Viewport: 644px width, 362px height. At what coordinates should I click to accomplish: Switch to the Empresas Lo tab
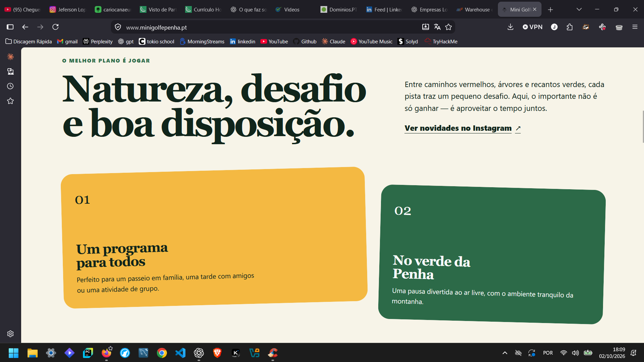[429, 9]
